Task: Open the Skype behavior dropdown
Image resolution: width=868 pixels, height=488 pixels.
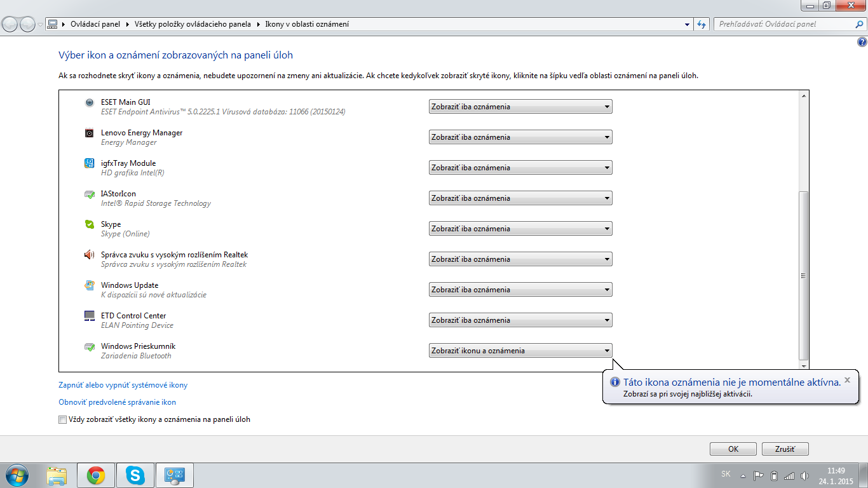Action: [x=520, y=229]
